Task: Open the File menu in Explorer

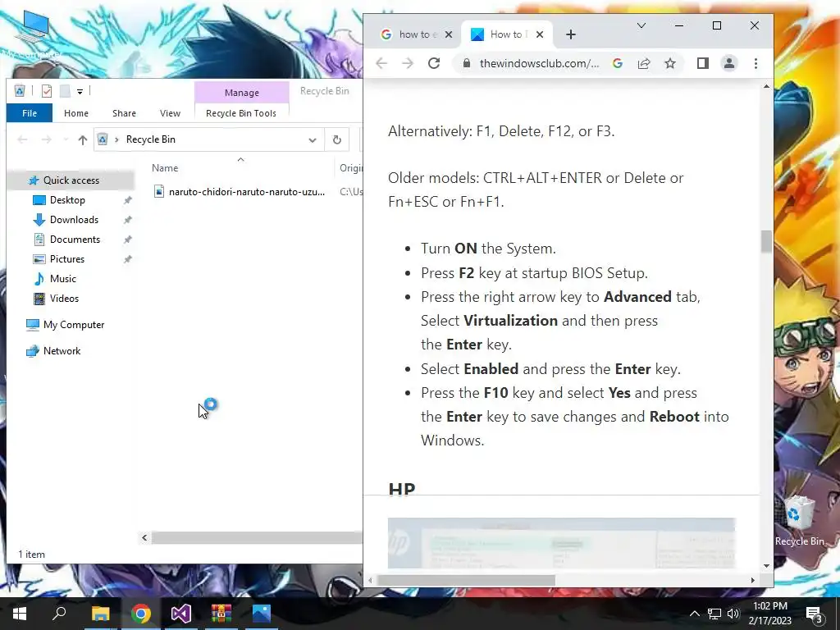Action: tap(30, 113)
